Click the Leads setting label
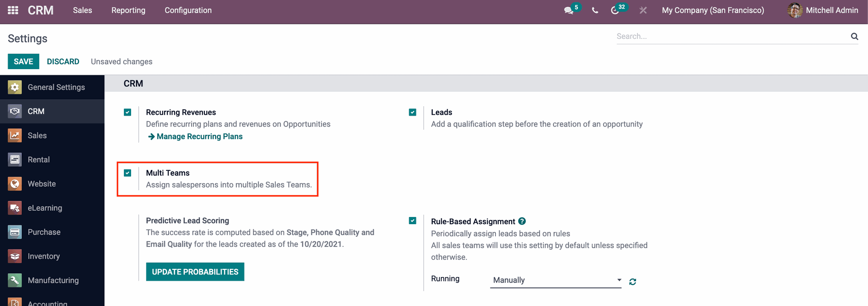868x306 pixels. (441, 112)
